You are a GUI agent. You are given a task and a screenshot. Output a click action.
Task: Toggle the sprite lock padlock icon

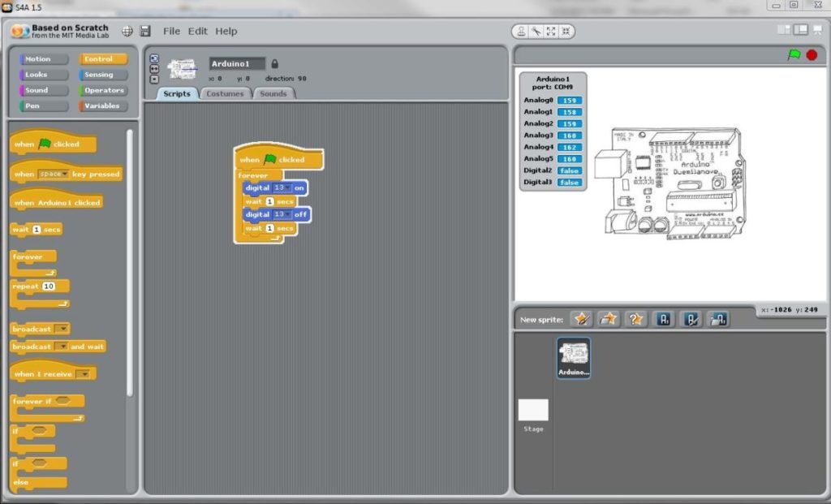pyautogui.click(x=274, y=63)
